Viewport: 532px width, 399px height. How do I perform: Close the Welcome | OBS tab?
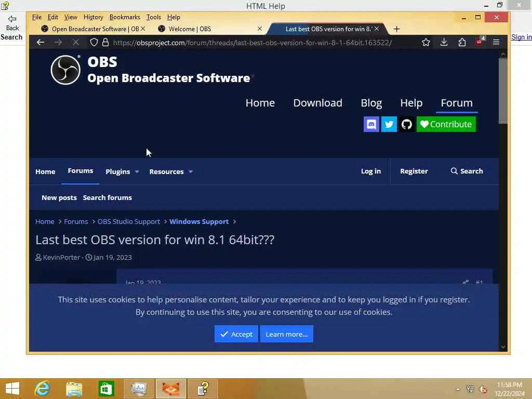[x=260, y=29]
